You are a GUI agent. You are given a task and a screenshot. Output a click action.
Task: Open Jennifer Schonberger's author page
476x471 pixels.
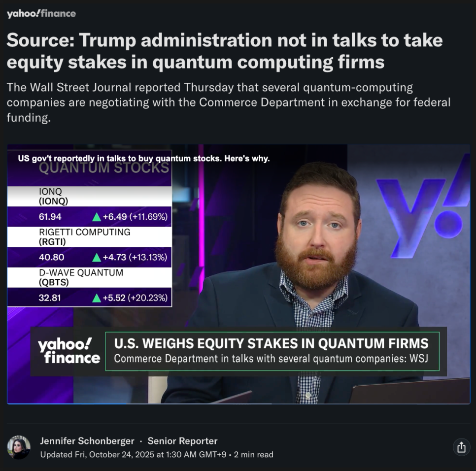click(87, 440)
